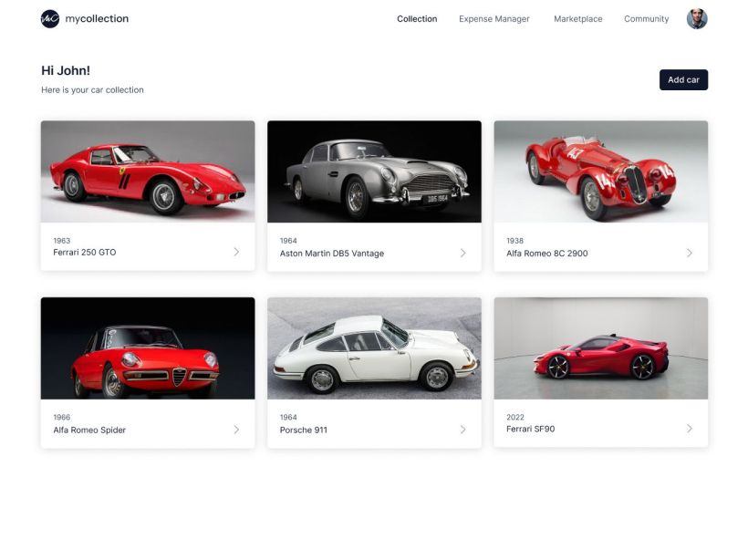Expand the Ferrari 250 GTO details chevron
The height and width of the screenshot is (560, 748).
236,250
